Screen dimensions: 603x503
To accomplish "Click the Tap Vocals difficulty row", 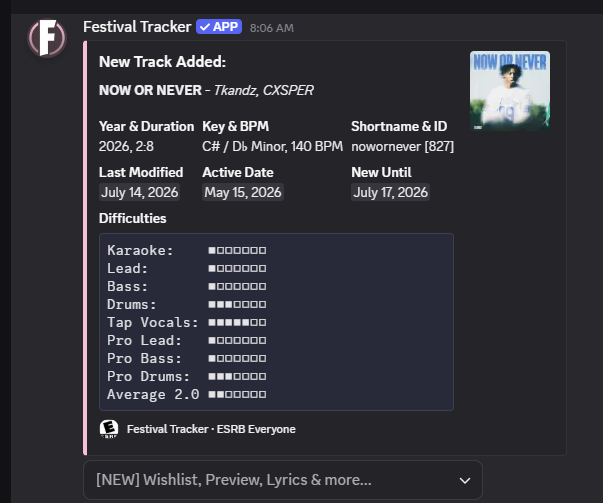I will coord(187,322).
